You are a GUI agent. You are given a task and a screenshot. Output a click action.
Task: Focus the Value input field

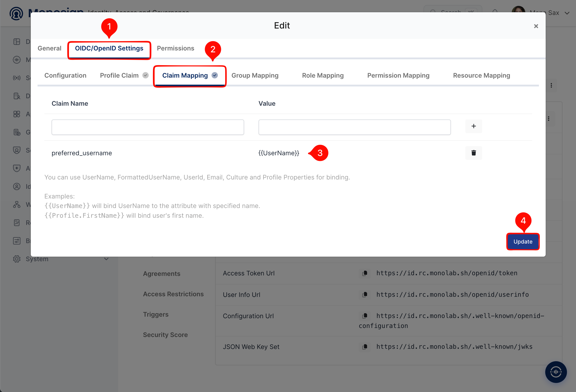point(355,127)
